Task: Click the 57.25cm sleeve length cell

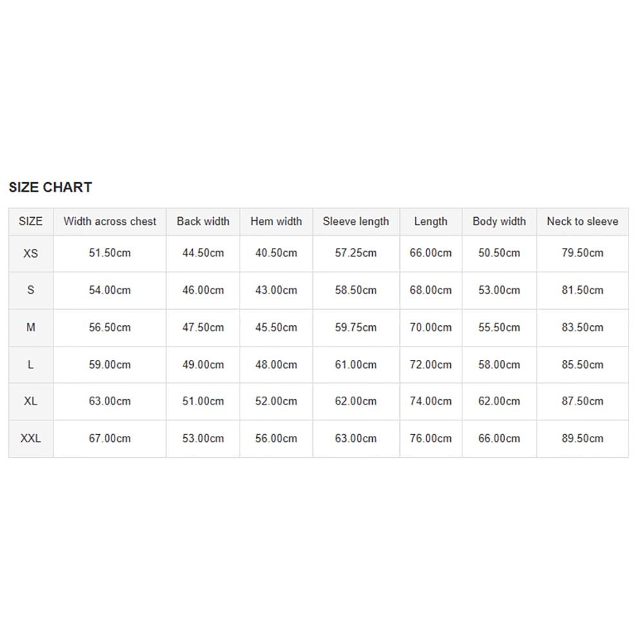Action: pyautogui.click(x=355, y=253)
